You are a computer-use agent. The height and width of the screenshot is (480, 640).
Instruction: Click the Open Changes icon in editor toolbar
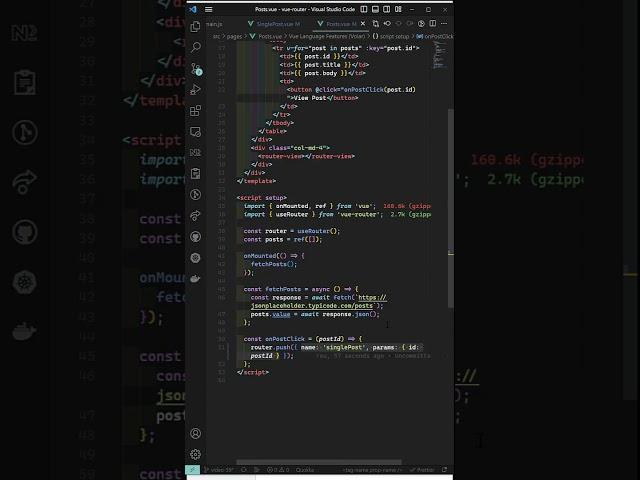click(x=376, y=24)
